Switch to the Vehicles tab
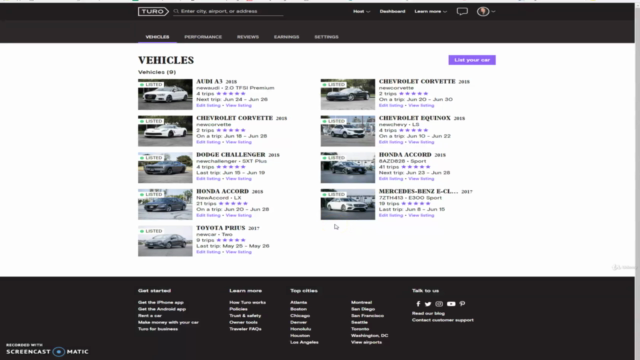The image size is (640, 360). (157, 37)
